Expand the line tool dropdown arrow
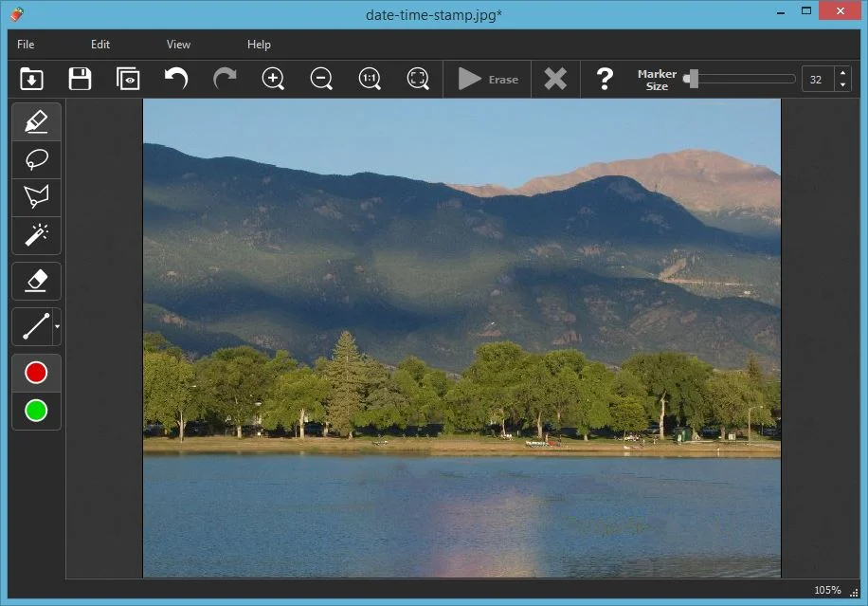The height and width of the screenshot is (606, 868). point(57,327)
